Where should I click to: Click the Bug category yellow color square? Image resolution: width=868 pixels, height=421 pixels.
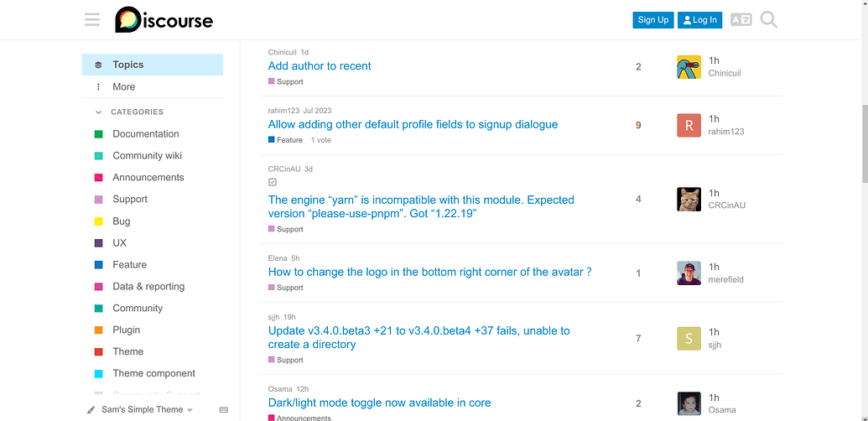pos(98,221)
